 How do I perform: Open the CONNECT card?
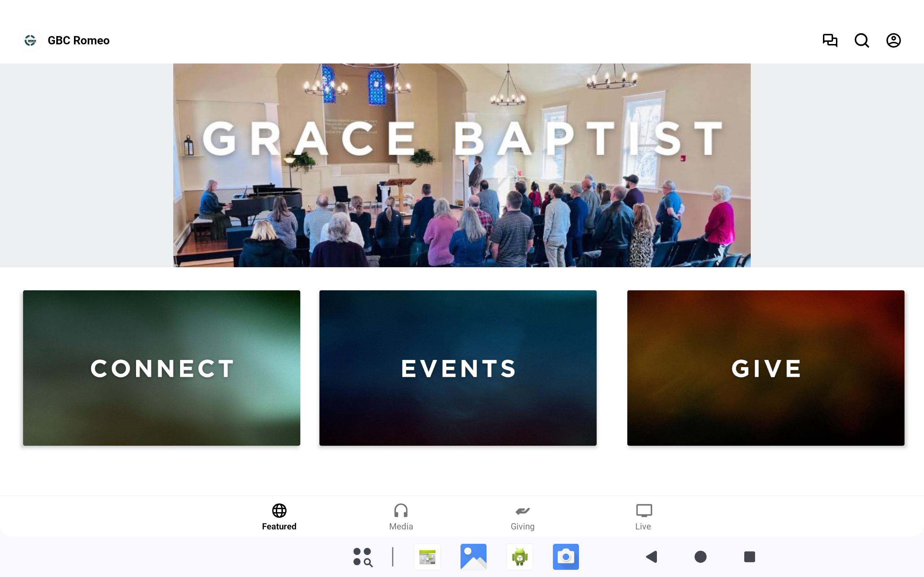click(161, 368)
